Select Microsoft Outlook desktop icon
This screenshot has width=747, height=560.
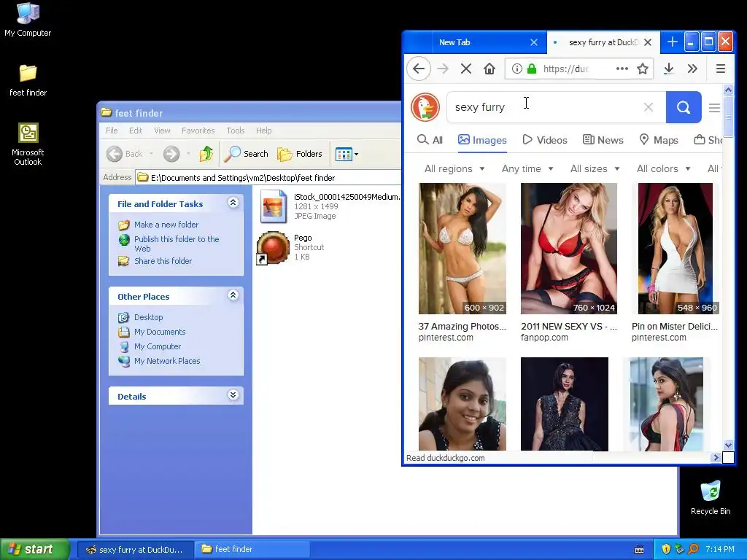pos(28,144)
